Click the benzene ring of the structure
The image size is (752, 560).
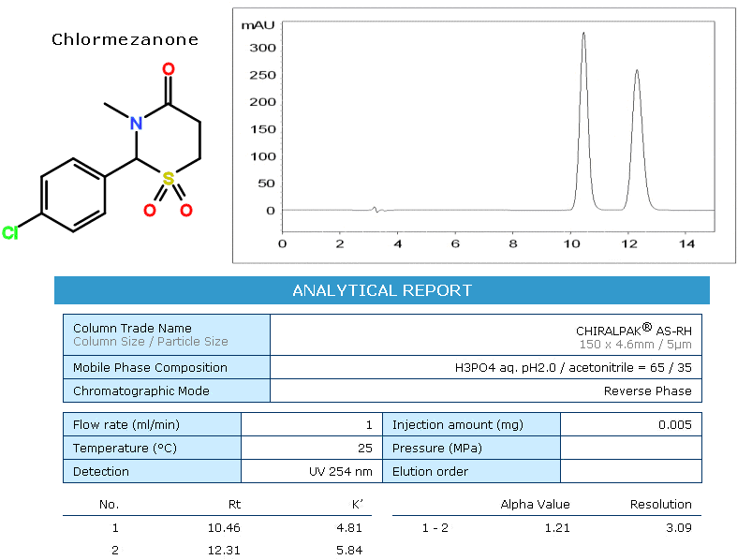pos(72,195)
